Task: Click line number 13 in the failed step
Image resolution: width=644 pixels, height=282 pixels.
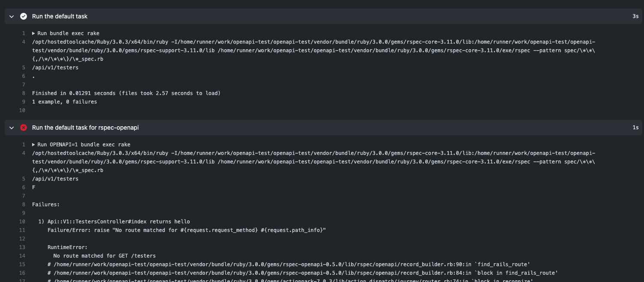Action: (x=22, y=247)
